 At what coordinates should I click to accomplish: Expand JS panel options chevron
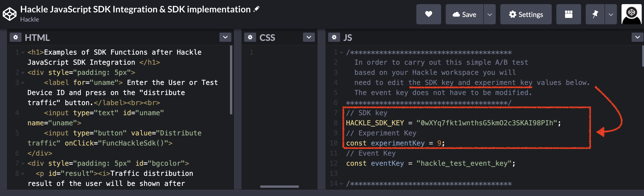tap(637, 37)
